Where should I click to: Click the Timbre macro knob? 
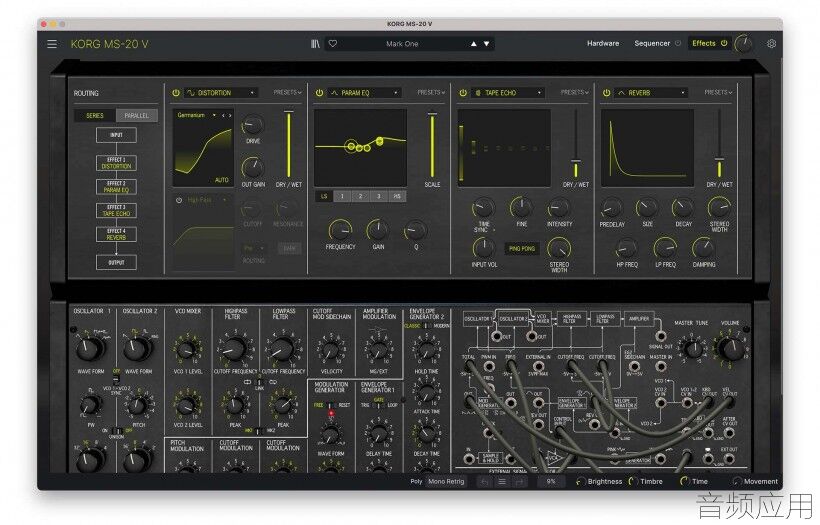point(633,482)
